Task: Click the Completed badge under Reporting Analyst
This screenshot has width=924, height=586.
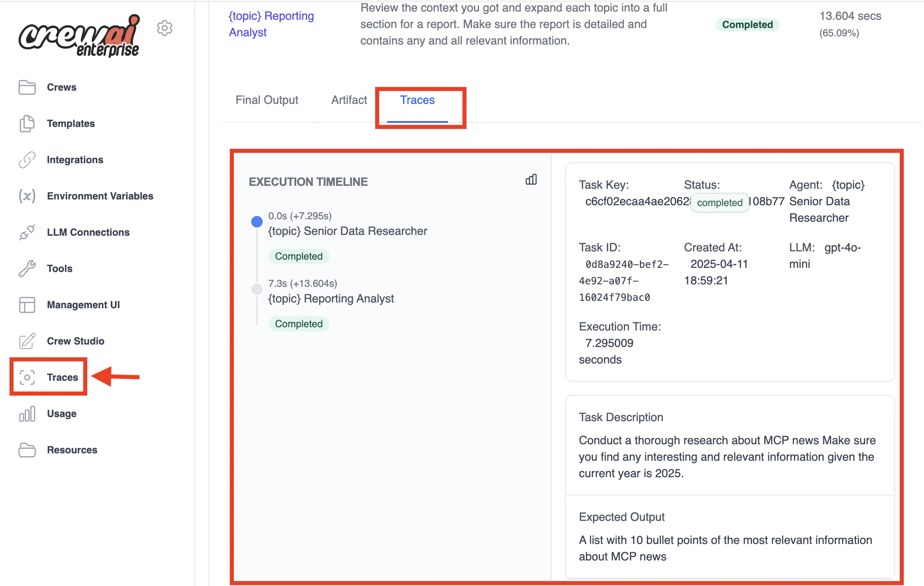Action: point(299,323)
